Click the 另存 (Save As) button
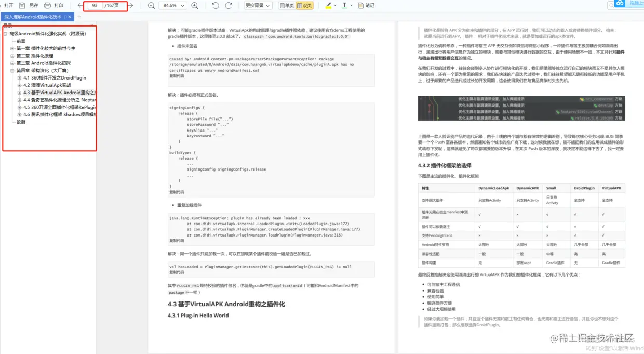Screen dimensions: 644x354 (29, 5)
